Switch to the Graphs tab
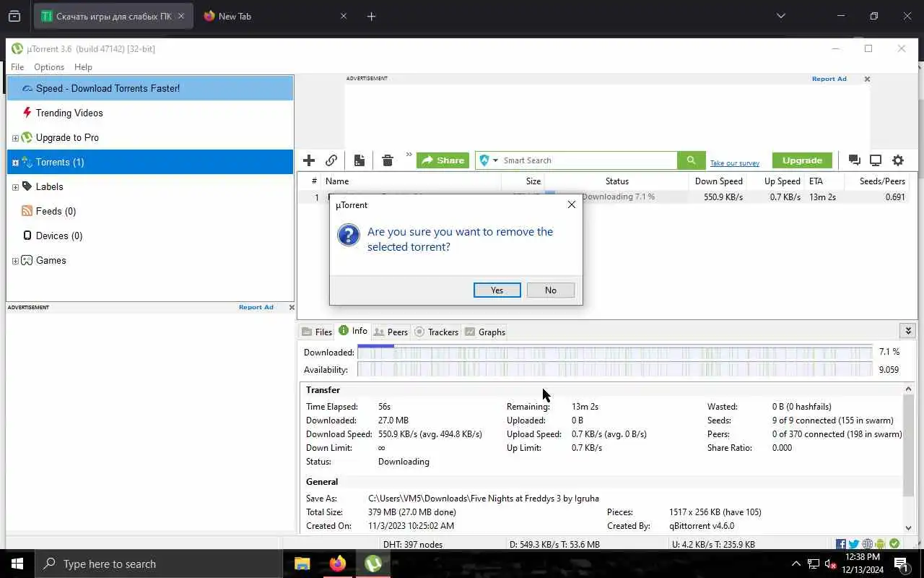 pos(485,332)
